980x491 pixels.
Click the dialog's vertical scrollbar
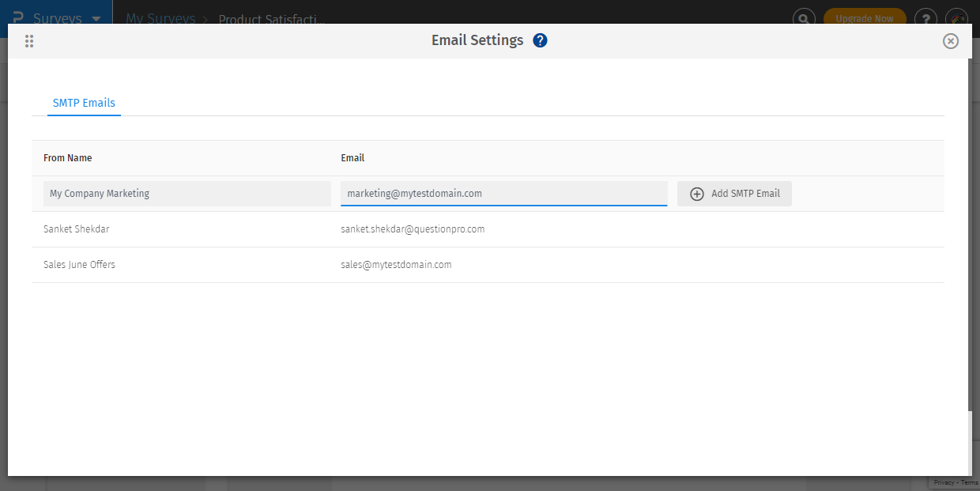click(x=971, y=237)
